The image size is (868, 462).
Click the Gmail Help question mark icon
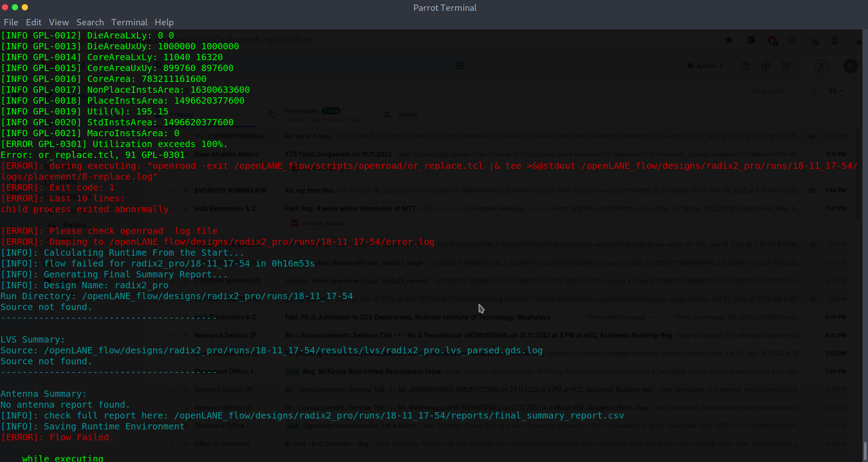coord(746,66)
